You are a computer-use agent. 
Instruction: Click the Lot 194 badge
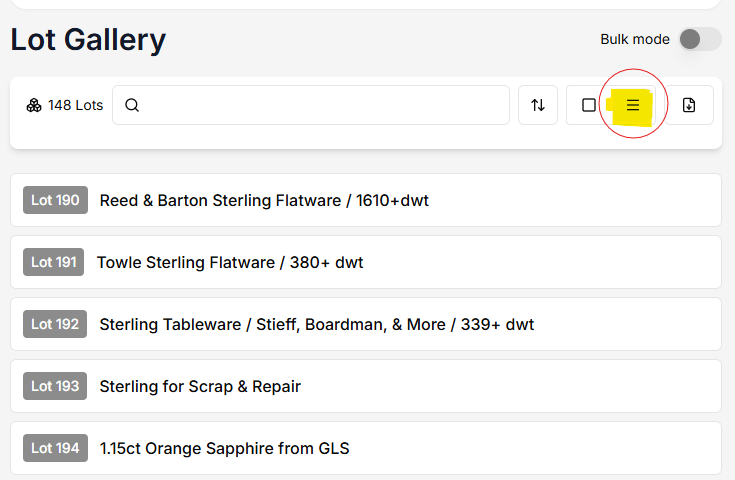(55, 448)
